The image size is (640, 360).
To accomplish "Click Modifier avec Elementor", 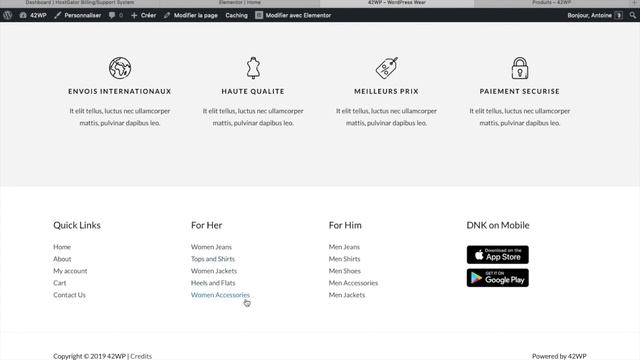I will tap(293, 15).
